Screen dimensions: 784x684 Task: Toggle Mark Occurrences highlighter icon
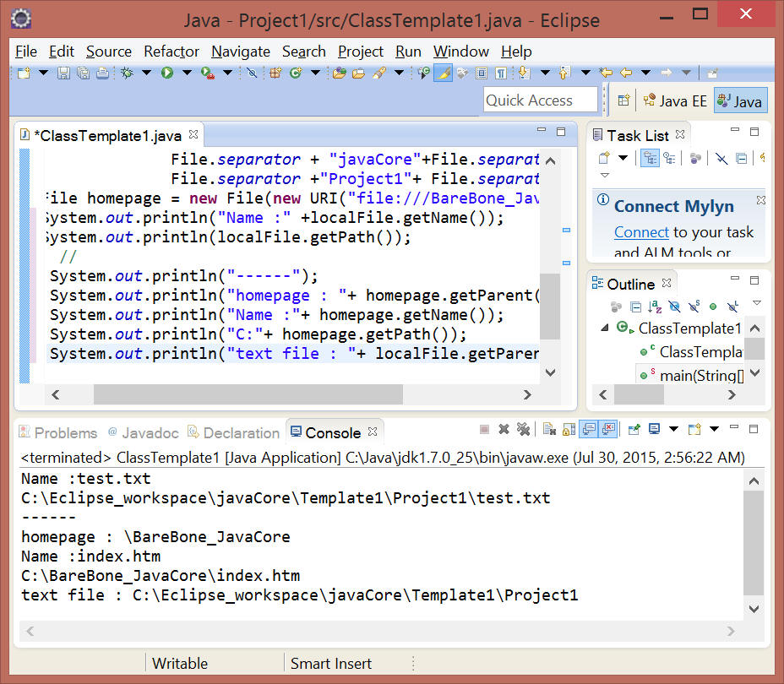[443, 73]
